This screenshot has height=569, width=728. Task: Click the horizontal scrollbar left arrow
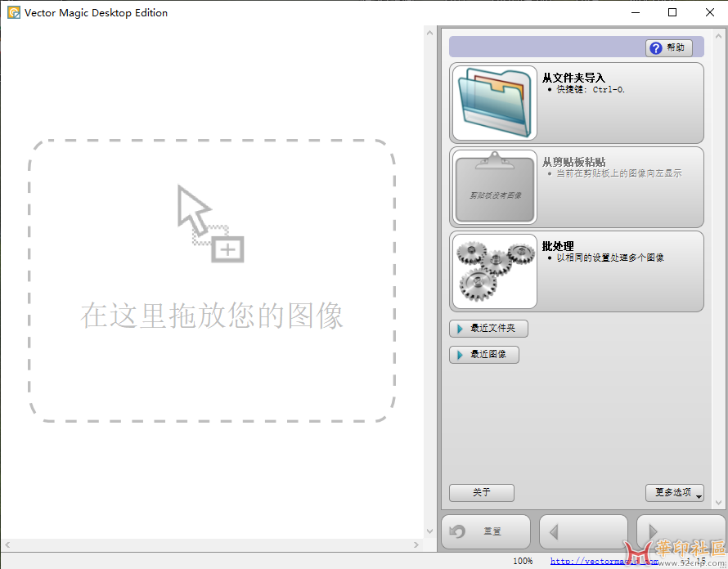point(7,544)
